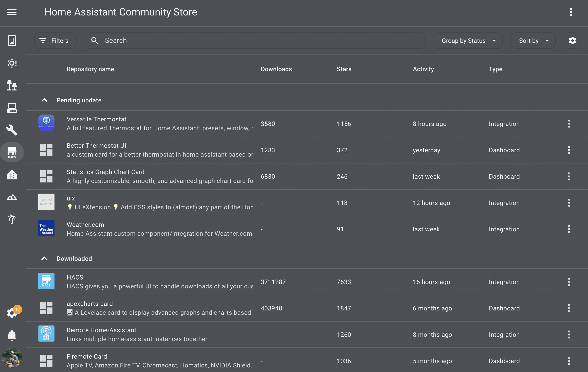Open table settings gear
588x372 pixels.
coord(573,41)
